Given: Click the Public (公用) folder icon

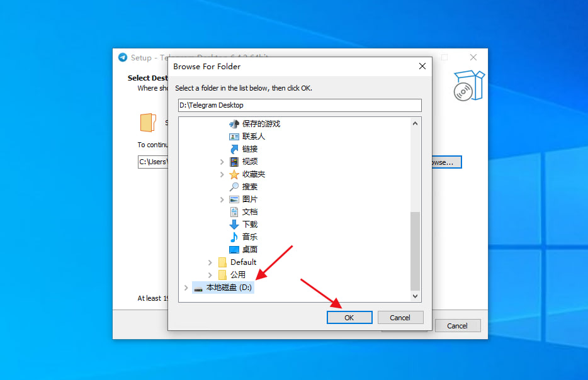Looking at the screenshot, I should coord(222,275).
